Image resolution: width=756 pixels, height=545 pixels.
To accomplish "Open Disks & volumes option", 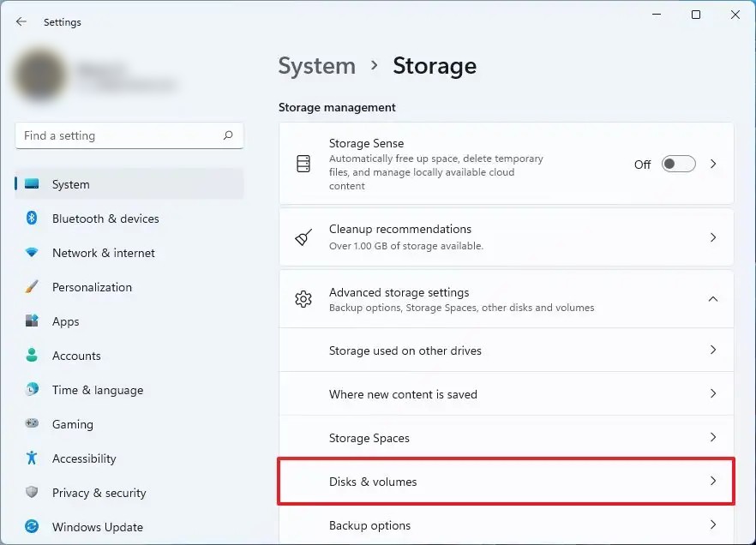I will tap(507, 481).
